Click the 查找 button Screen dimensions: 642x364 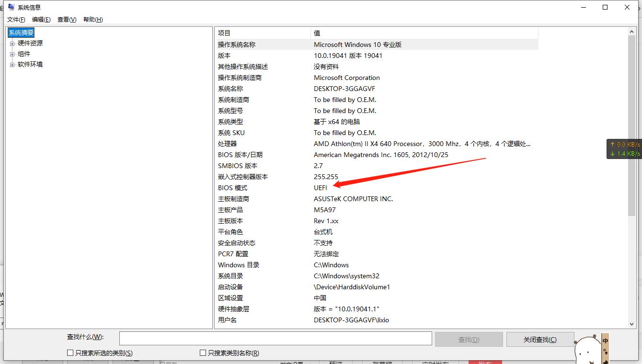click(x=468, y=339)
